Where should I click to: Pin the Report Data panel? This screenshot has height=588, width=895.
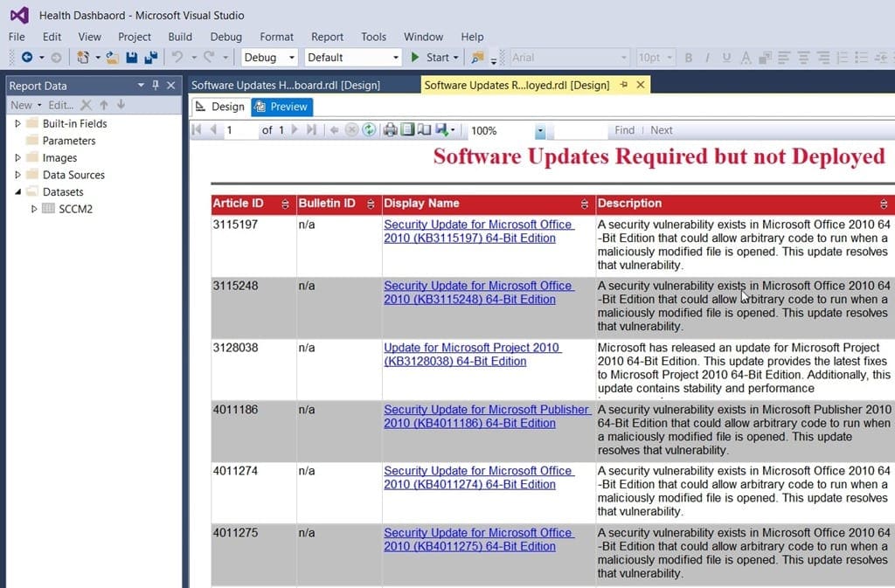156,86
